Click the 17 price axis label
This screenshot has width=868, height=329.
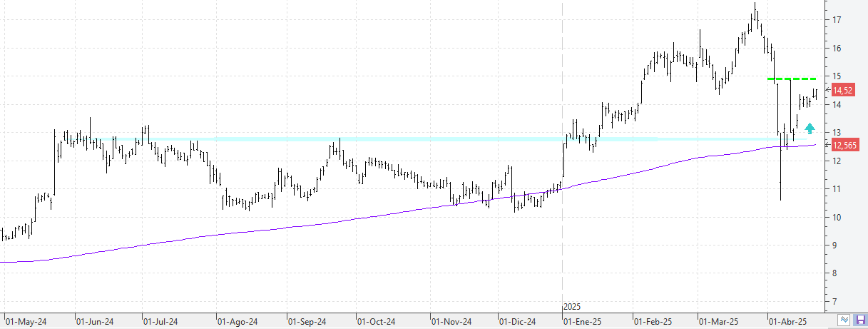[x=838, y=20]
